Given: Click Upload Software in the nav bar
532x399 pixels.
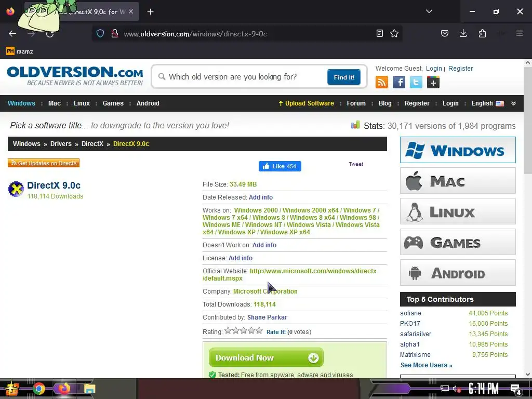Looking at the screenshot, I should pyautogui.click(x=306, y=103).
